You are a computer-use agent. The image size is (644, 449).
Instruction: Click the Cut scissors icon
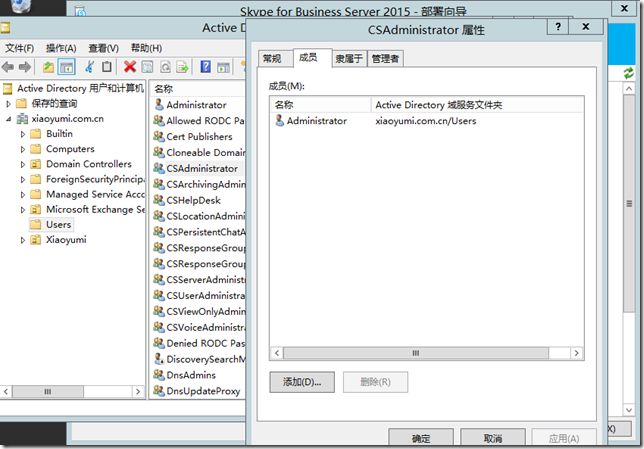click(x=89, y=67)
